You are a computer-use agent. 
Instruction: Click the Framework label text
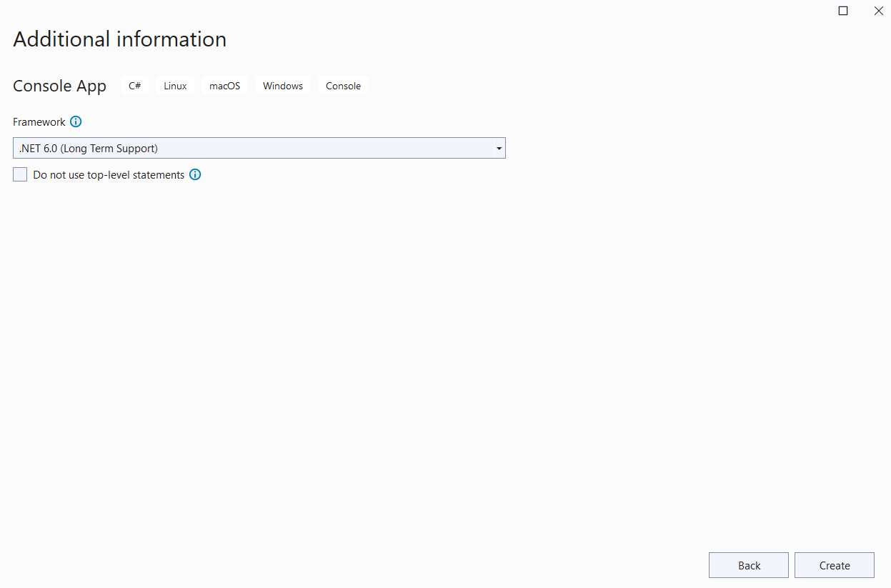39,121
